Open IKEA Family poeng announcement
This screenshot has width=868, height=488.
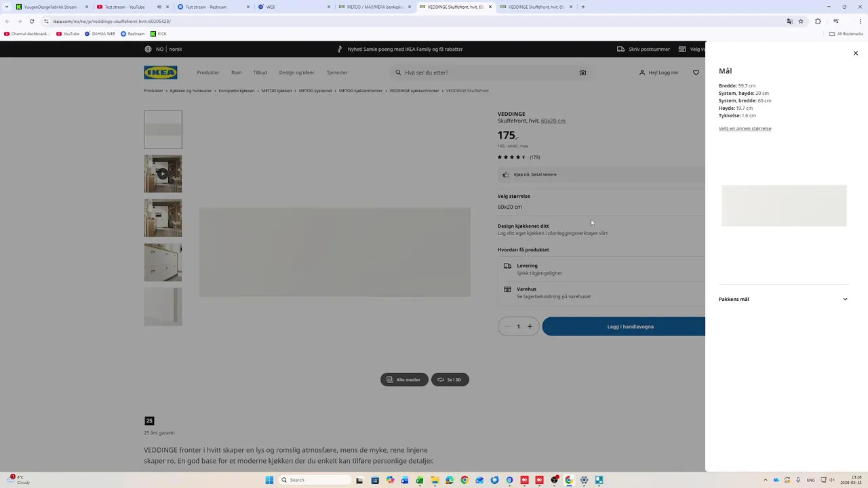click(400, 49)
